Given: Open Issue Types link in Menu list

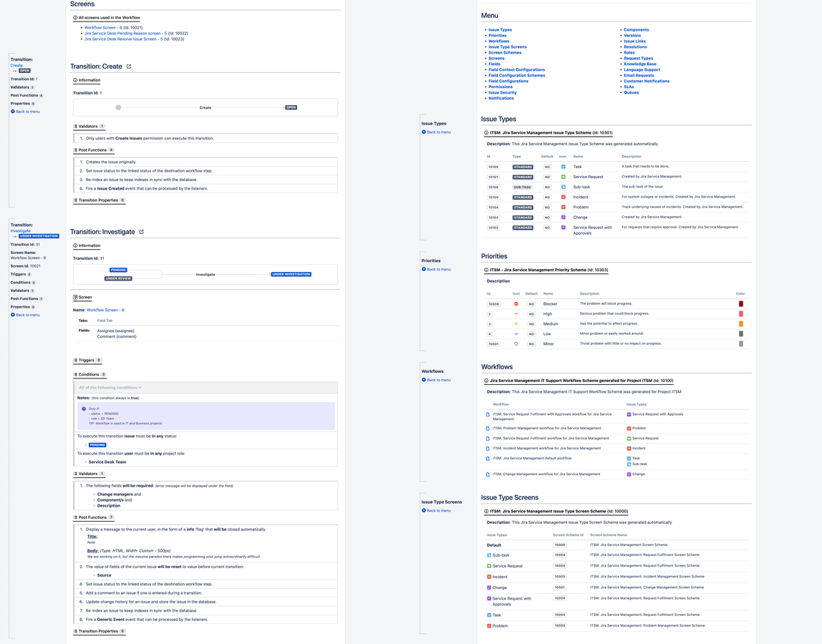Looking at the screenshot, I should pos(500,30).
